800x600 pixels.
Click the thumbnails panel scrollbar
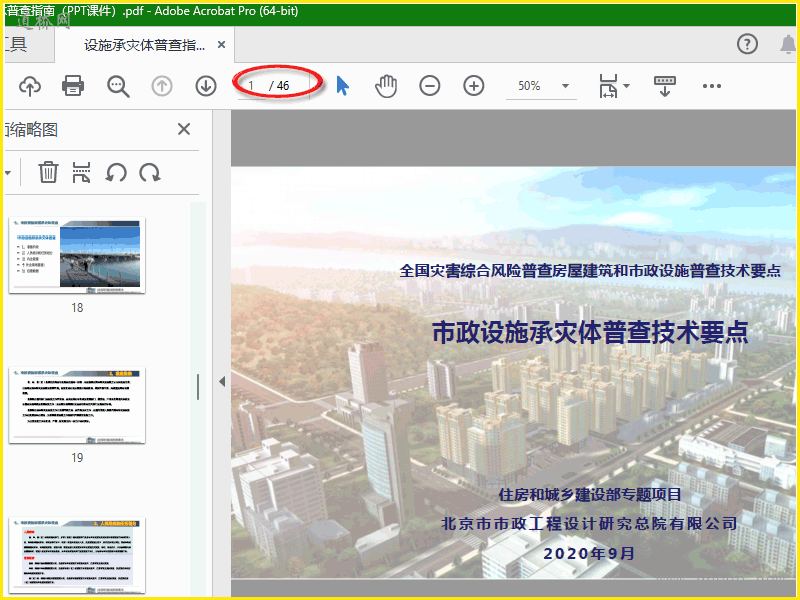coord(198,387)
